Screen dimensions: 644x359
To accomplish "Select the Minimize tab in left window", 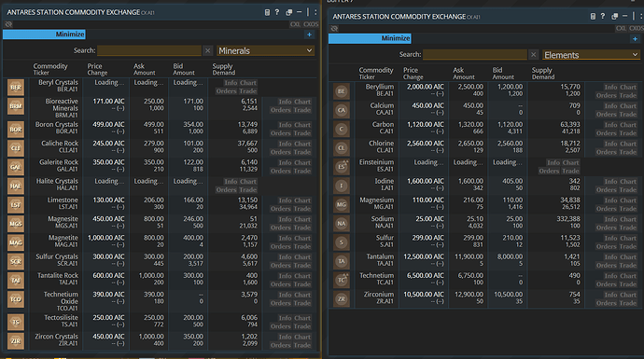I will pyautogui.click(x=45, y=35).
